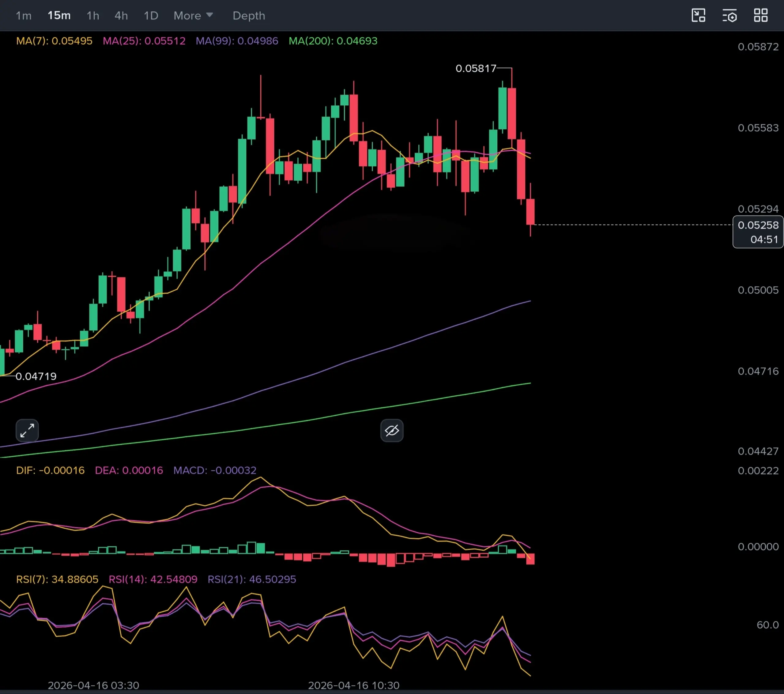Select the 1D timeframe

[151, 16]
